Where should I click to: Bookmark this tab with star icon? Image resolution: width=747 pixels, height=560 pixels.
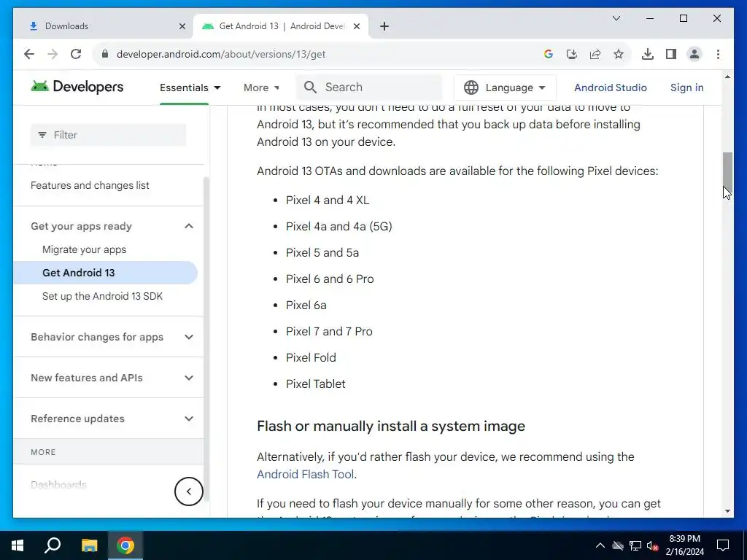(619, 54)
